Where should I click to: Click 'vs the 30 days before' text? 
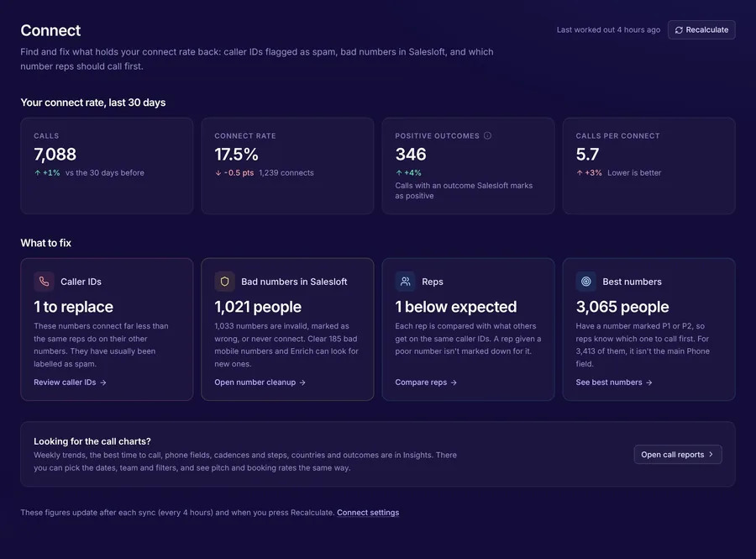[x=105, y=172]
